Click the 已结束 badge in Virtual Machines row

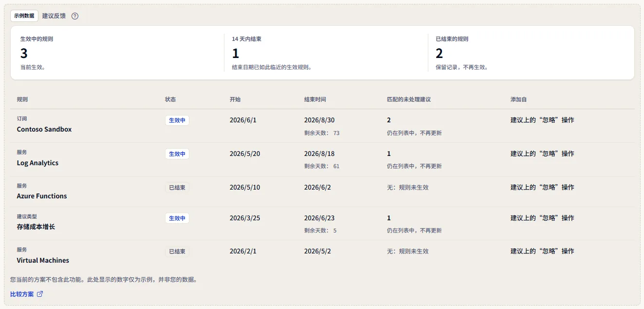coord(177,252)
